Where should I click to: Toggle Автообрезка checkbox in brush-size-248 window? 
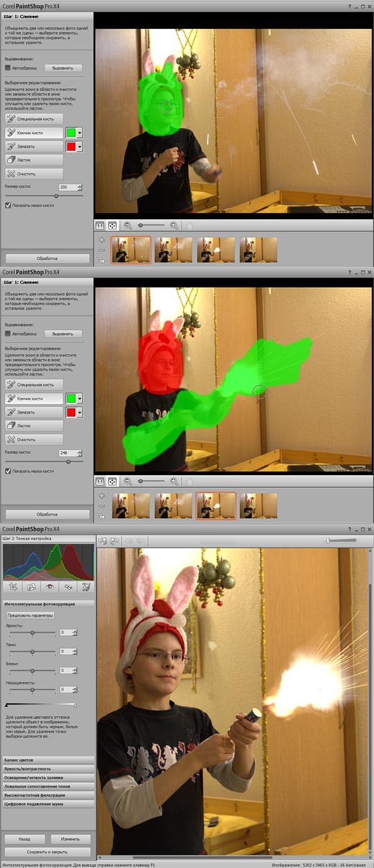8,334
